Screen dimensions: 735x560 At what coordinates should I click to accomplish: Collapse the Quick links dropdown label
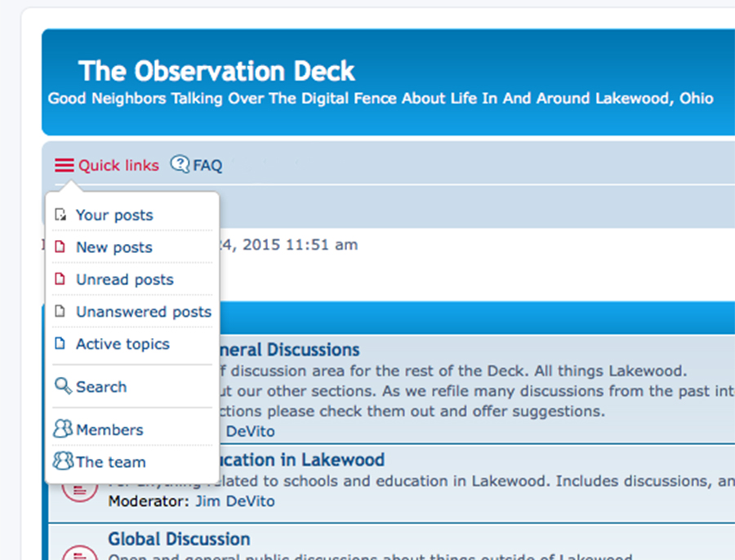[118, 166]
